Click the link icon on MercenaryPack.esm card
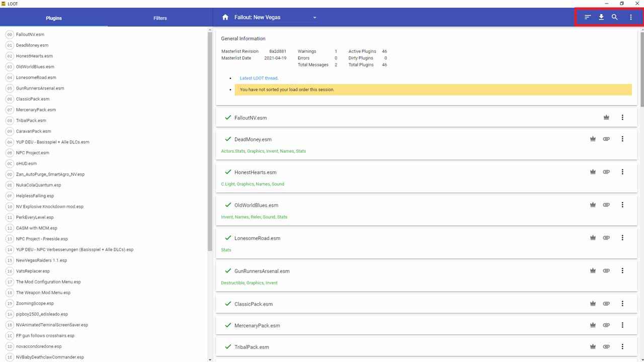The height and width of the screenshot is (362, 644). 606,325
